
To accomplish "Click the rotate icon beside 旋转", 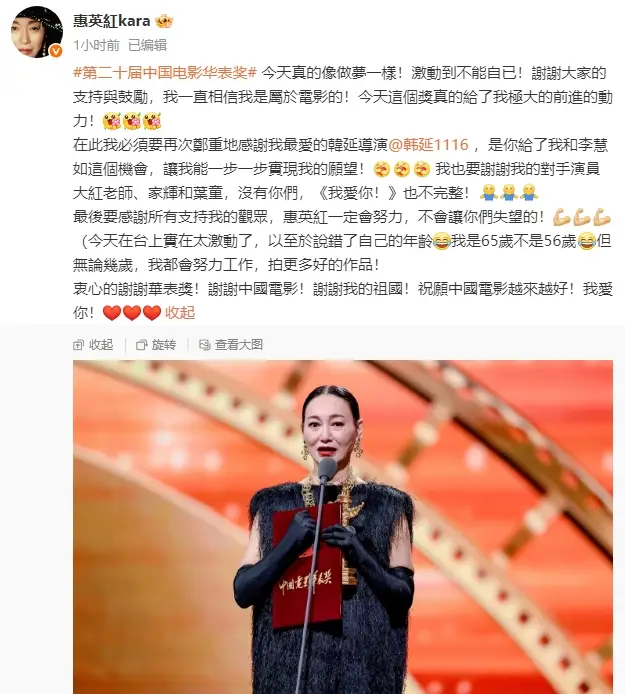I will coord(142,345).
